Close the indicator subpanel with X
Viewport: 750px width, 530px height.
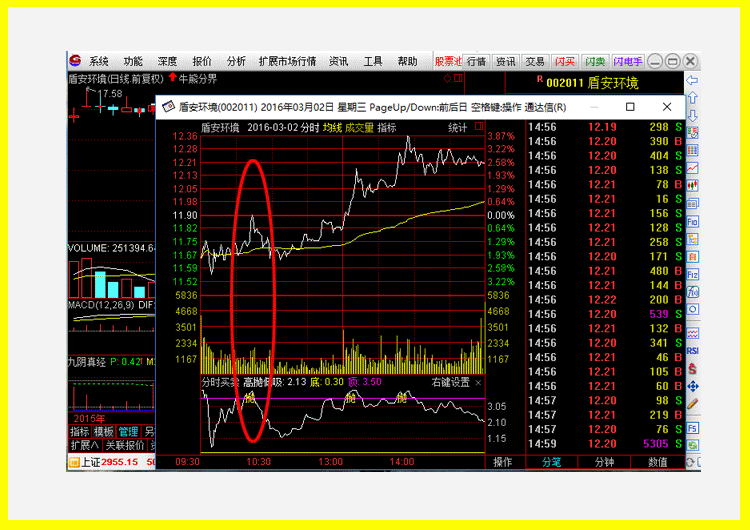[x=478, y=383]
